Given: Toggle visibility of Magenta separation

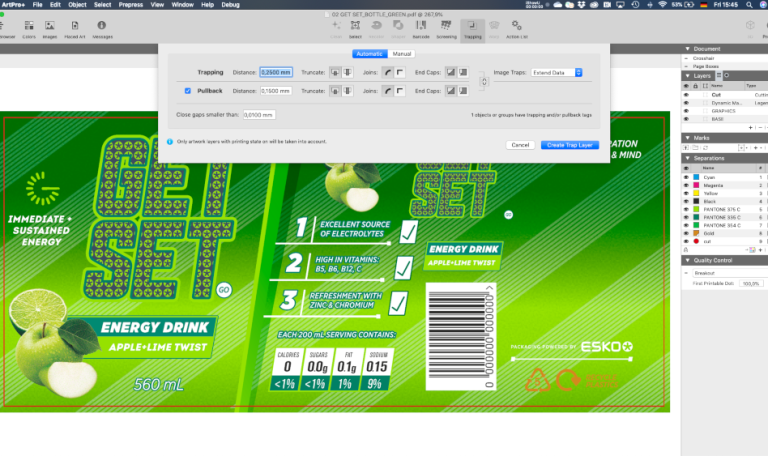Looking at the screenshot, I should pos(686,186).
